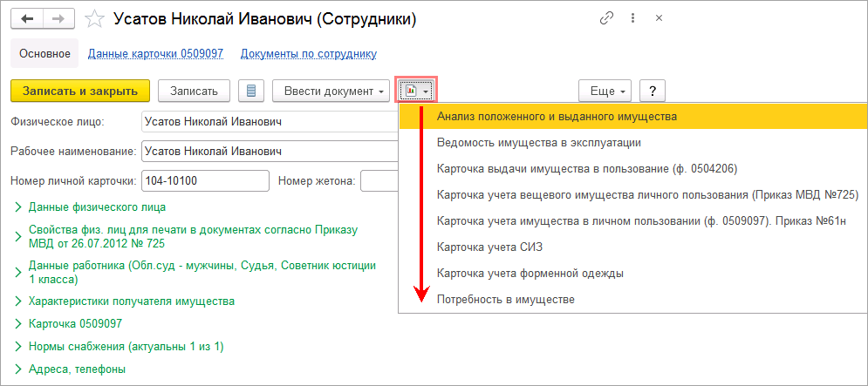
Task: Expand Характеристики получателя имущества section
Action: [131, 301]
